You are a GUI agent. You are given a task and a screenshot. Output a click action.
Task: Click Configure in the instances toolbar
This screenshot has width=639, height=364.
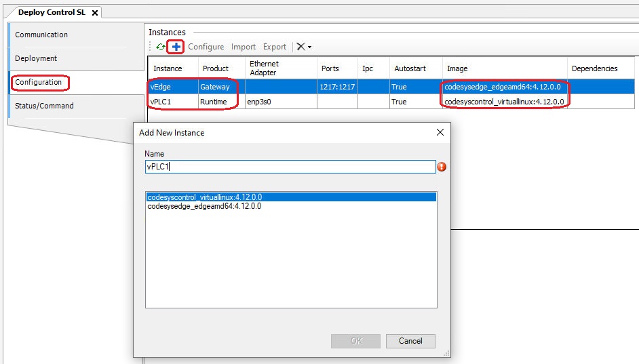click(206, 47)
